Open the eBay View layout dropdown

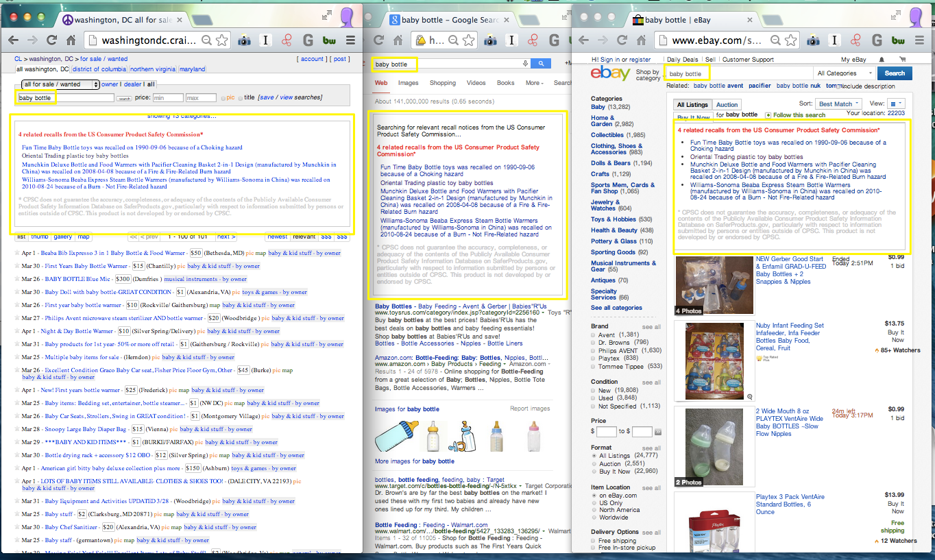(x=895, y=104)
